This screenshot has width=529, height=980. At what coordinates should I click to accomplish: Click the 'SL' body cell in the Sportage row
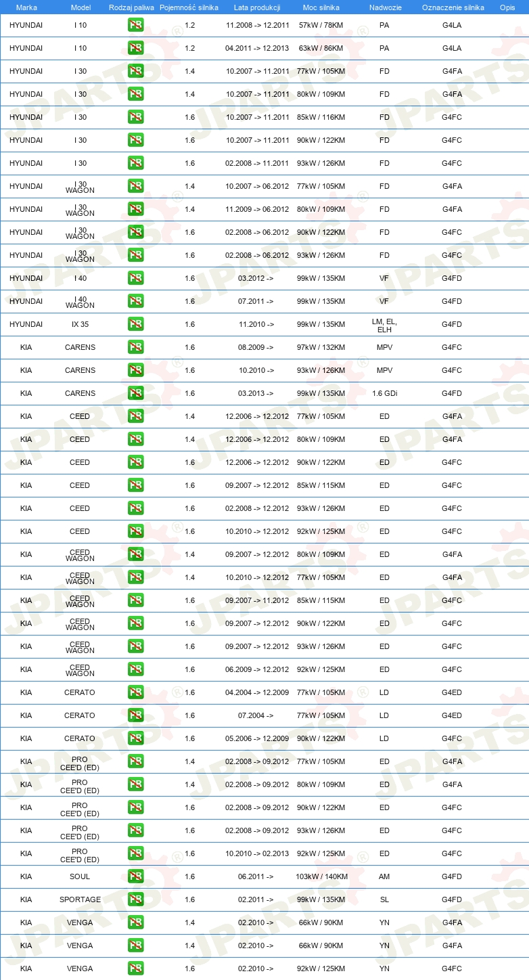[384, 899]
